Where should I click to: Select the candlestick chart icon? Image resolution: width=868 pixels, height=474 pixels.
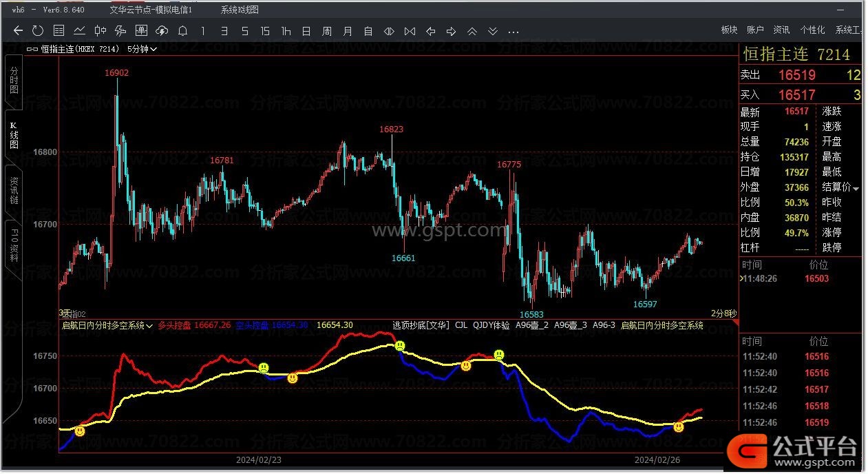(100, 30)
